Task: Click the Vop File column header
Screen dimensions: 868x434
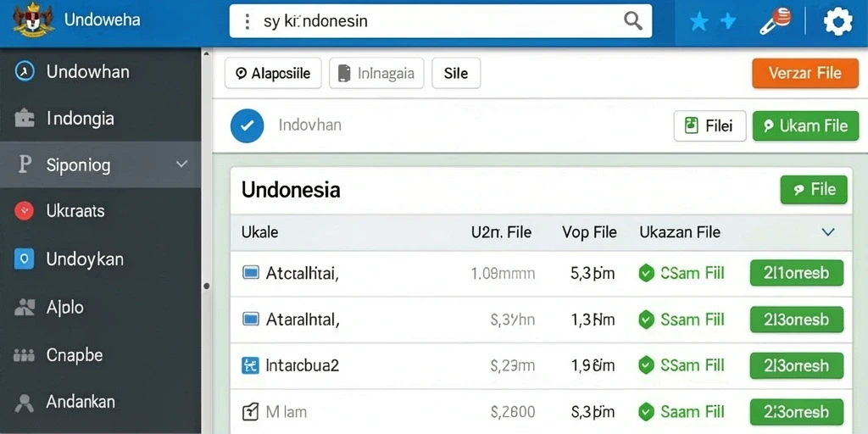Action: point(589,232)
